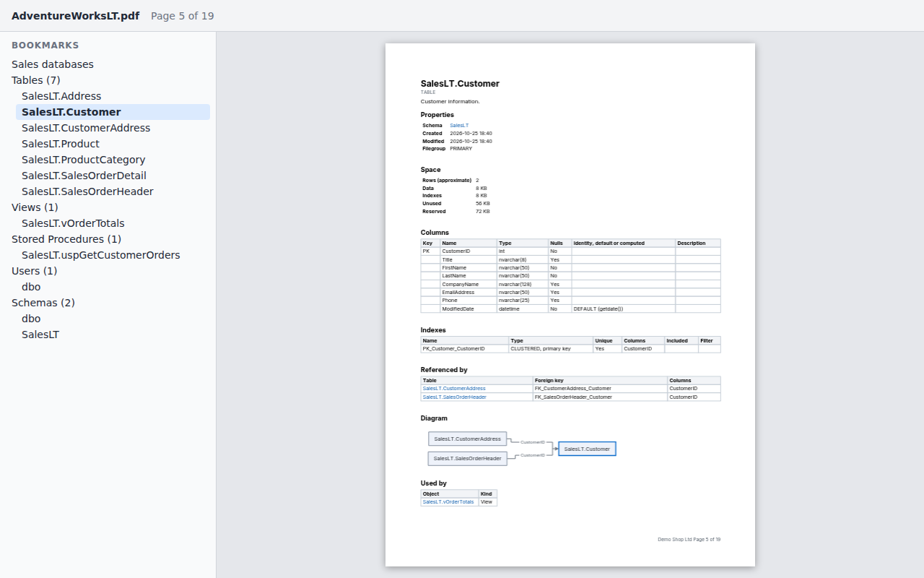Select the Views (1) bookmark
The width and height of the screenshot is (924, 578).
35,207
